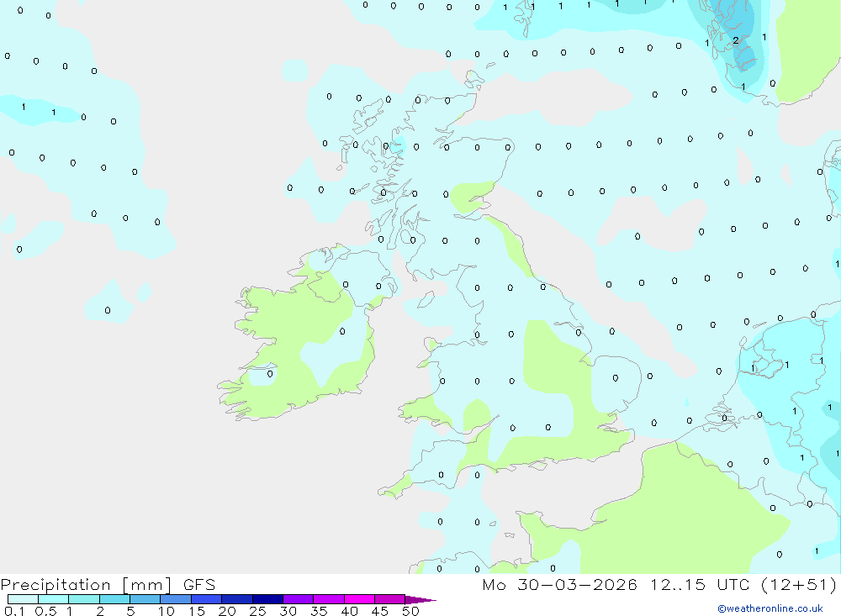Click the '12..15 UTC' time text
841x616 pixels.
click(700, 585)
